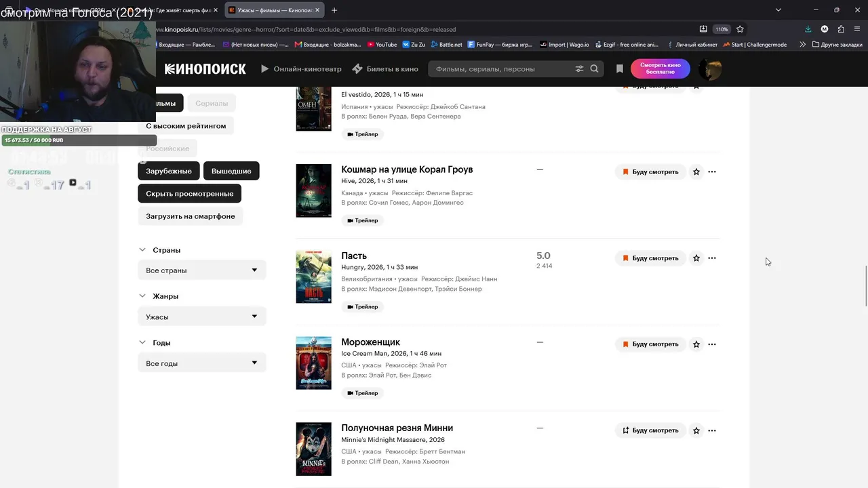Open more options for Кошмар на улице Корал Гроув
868x488 pixels.
point(712,172)
